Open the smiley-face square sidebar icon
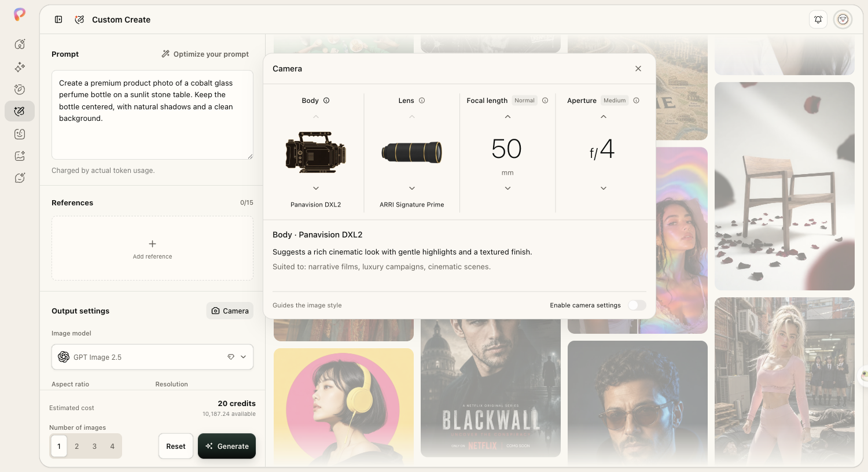This screenshot has width=868, height=472. (x=20, y=134)
